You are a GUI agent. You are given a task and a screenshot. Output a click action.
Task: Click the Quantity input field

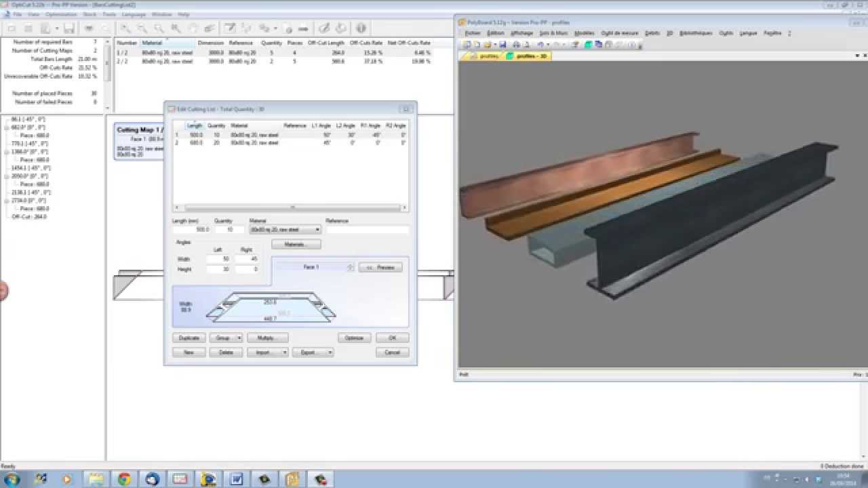229,230
